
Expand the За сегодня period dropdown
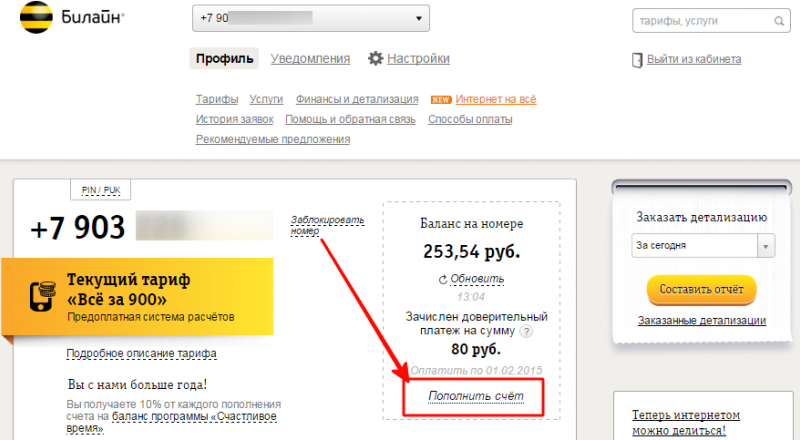pos(703,246)
